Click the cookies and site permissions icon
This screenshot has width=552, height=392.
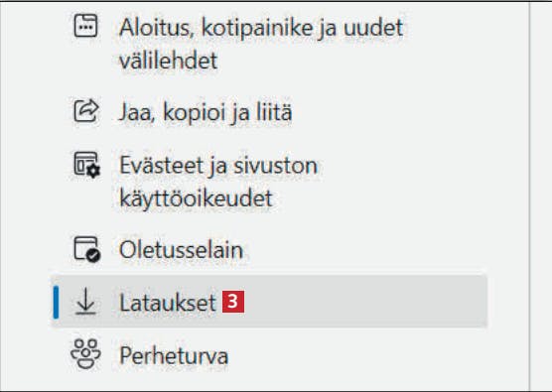click(x=86, y=165)
